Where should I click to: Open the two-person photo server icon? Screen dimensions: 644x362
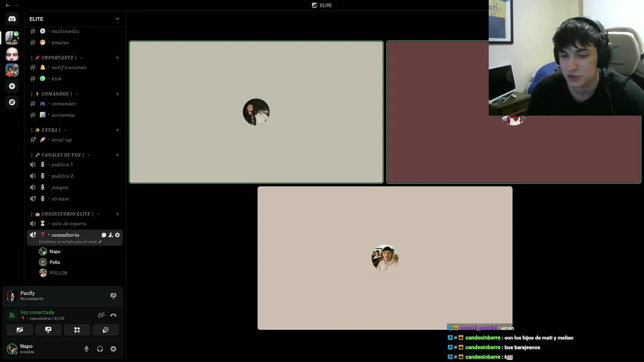point(12,70)
